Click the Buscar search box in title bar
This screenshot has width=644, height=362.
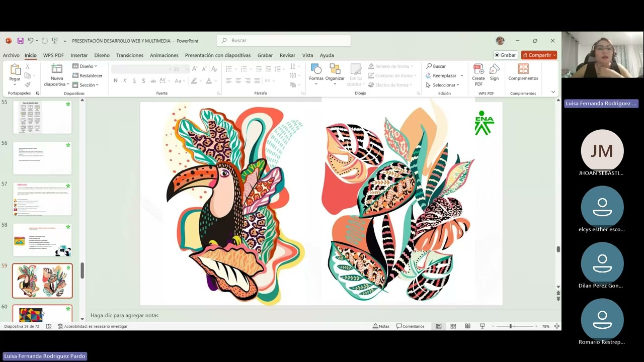(x=284, y=41)
